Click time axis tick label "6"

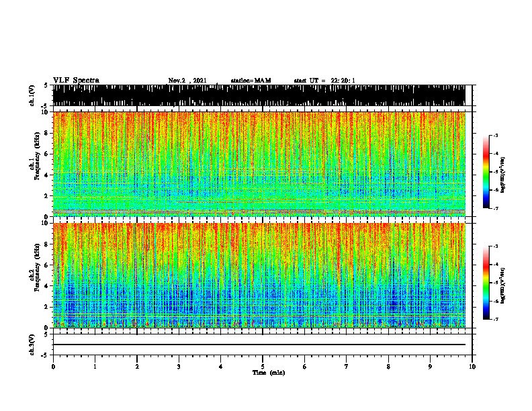(x=305, y=367)
